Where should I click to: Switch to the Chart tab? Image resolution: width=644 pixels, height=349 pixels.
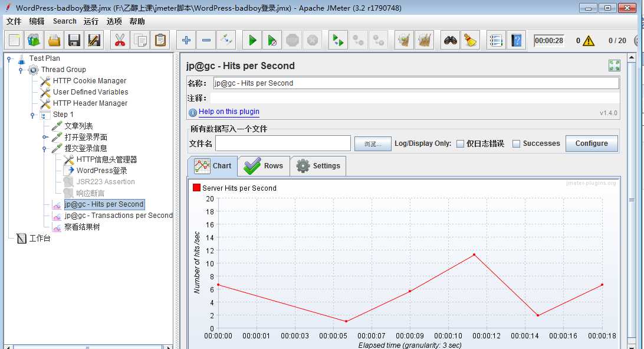click(213, 166)
